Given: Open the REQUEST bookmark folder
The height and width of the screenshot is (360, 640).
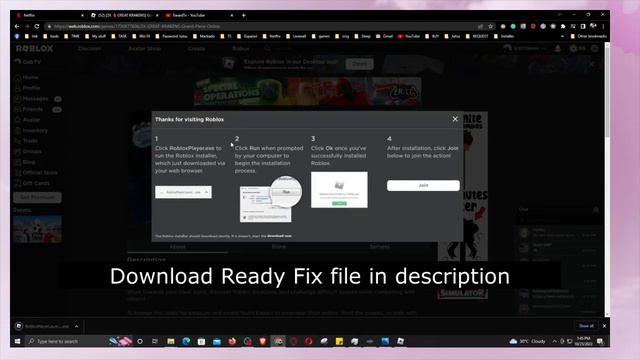Looking at the screenshot, I should pos(477,36).
